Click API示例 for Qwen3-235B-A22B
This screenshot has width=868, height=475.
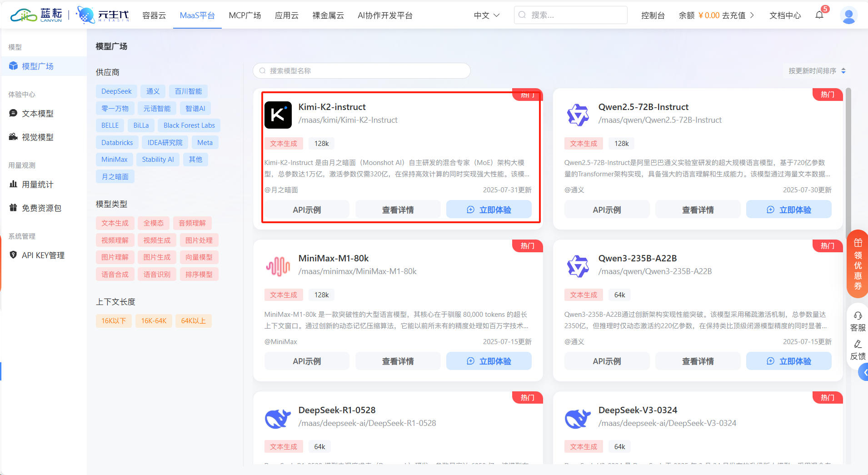point(607,361)
